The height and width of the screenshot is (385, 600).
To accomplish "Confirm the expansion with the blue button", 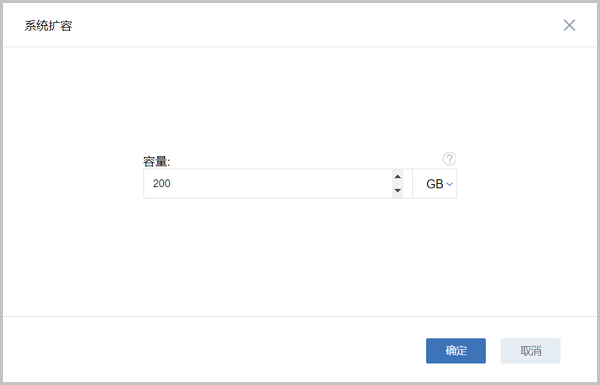I will tap(456, 351).
